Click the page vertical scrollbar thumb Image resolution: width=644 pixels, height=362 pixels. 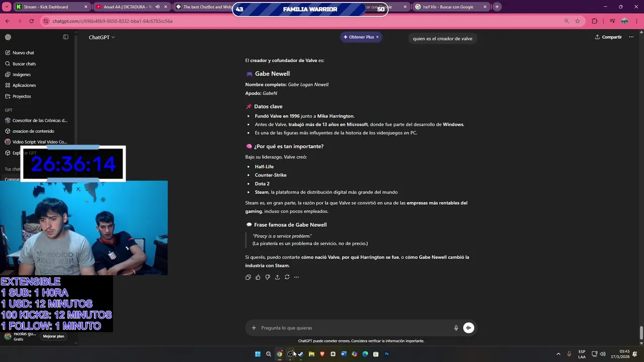tap(641, 333)
